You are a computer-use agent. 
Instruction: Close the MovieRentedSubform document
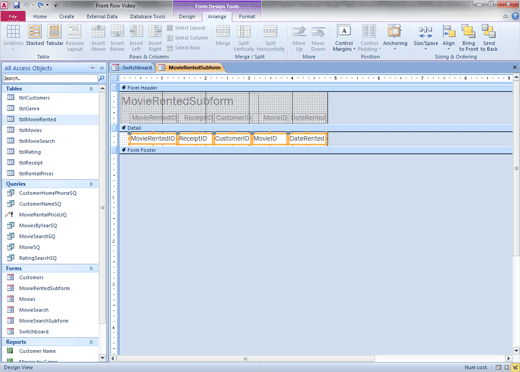pyautogui.click(x=515, y=67)
